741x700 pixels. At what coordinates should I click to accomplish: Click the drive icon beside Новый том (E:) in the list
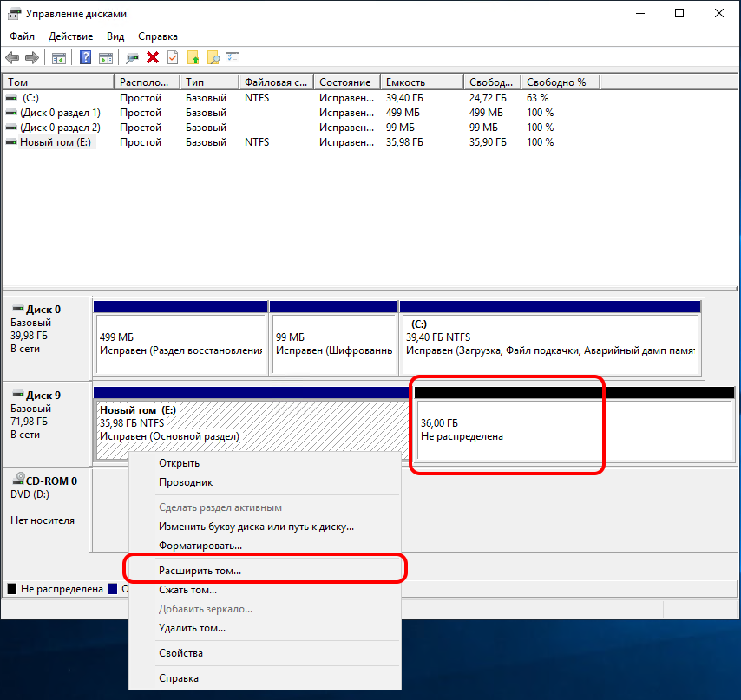[11, 141]
